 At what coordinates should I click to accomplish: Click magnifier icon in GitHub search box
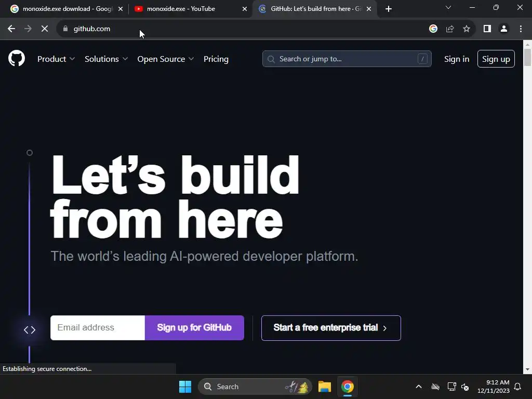[x=271, y=59]
